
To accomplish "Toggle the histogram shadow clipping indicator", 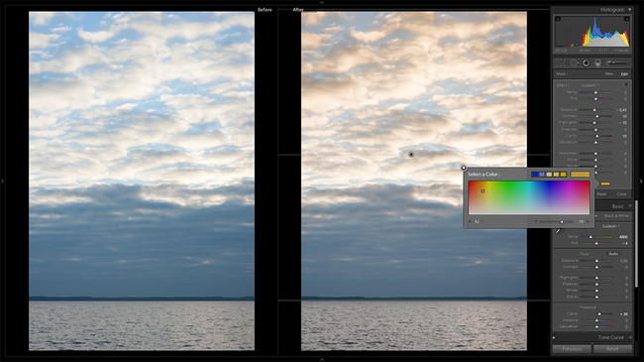I will 558,19.
